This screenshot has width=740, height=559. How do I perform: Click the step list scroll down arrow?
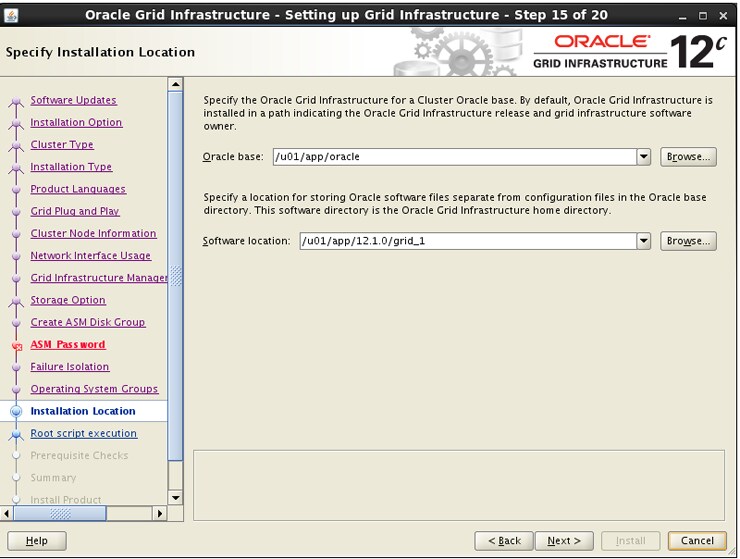(176, 498)
